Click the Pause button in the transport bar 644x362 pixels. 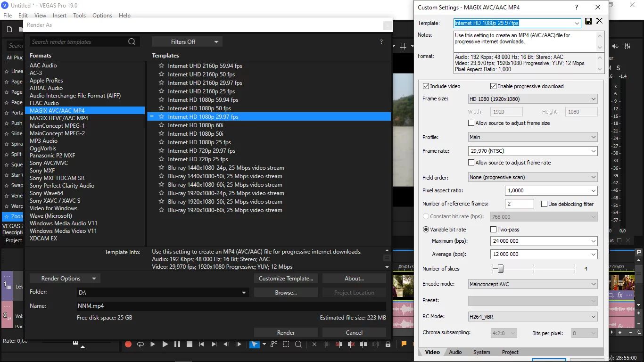click(x=177, y=345)
